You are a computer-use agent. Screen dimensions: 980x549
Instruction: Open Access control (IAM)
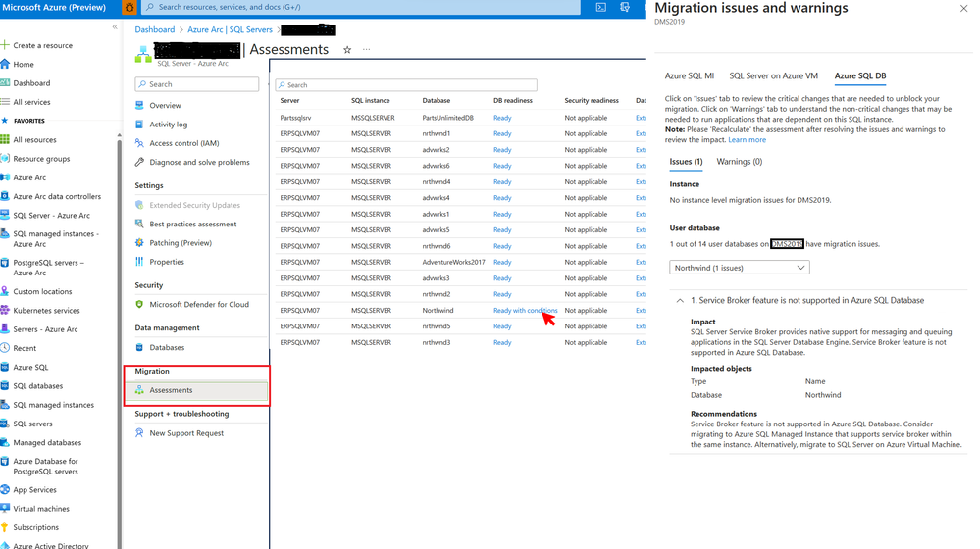[x=183, y=143]
